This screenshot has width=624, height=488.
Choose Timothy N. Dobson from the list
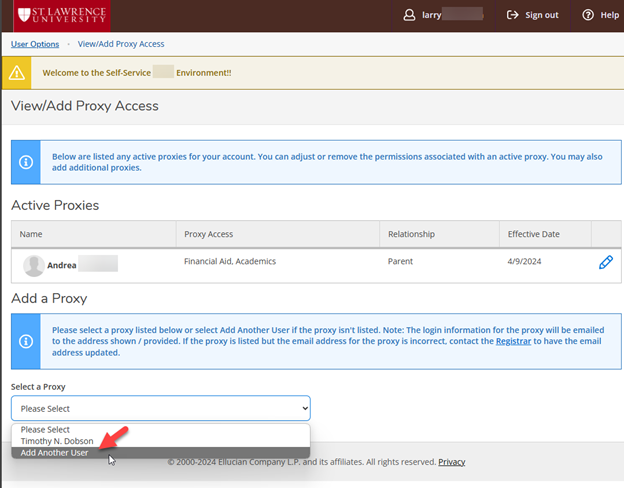60,441
